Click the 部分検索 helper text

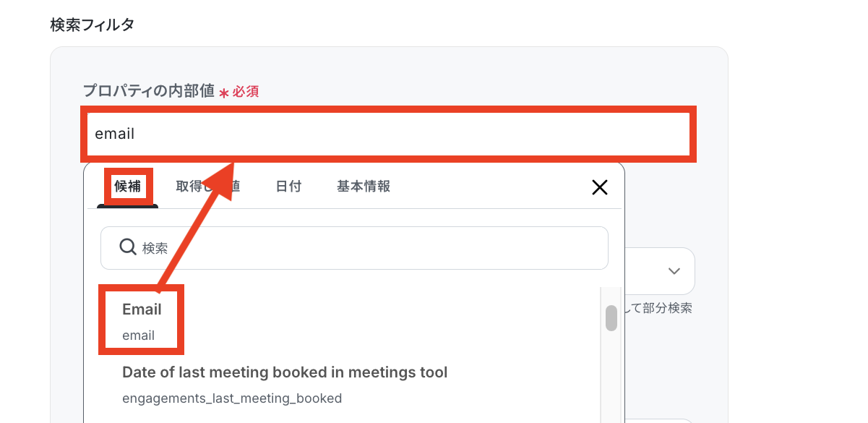click(665, 309)
